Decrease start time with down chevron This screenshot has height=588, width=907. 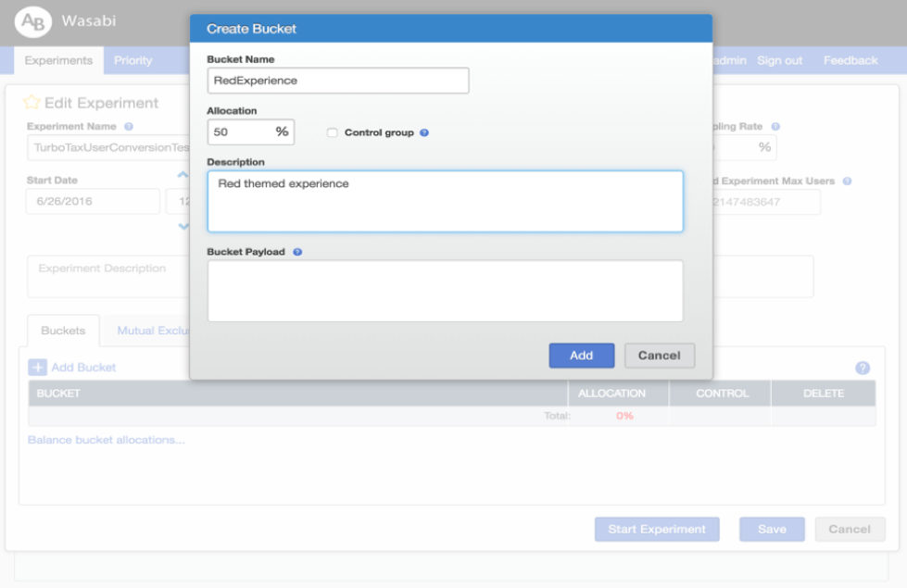183,227
